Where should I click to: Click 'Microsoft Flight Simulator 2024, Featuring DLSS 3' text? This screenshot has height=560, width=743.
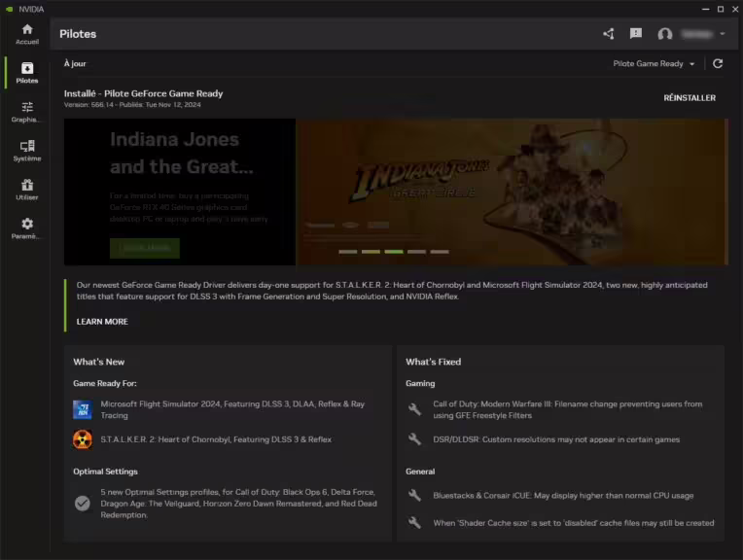(232, 410)
